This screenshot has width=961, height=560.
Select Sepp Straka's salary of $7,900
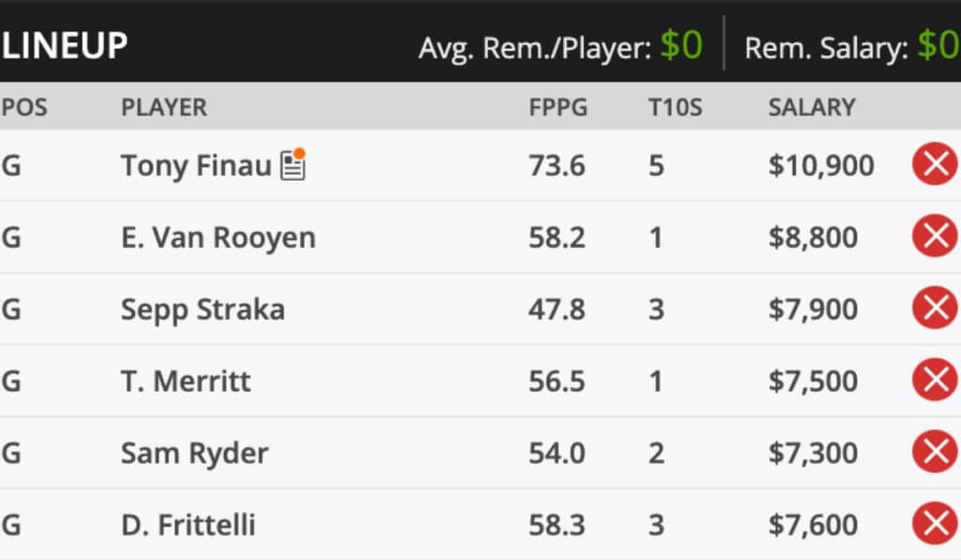click(814, 309)
